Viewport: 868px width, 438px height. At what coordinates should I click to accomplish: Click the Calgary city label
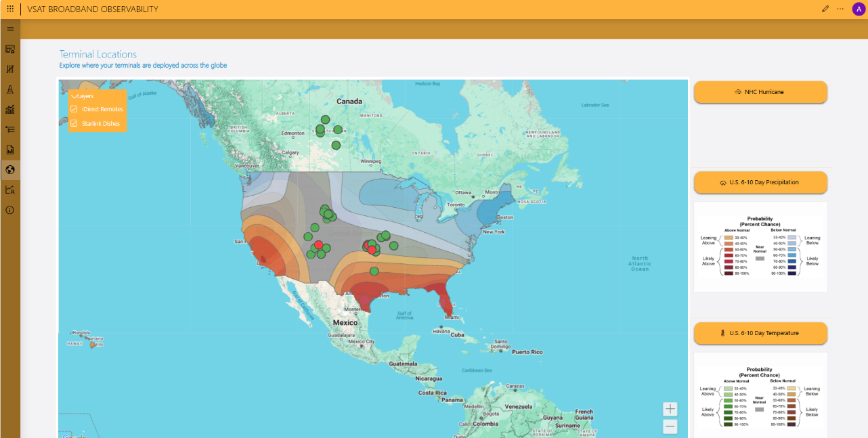(290, 152)
